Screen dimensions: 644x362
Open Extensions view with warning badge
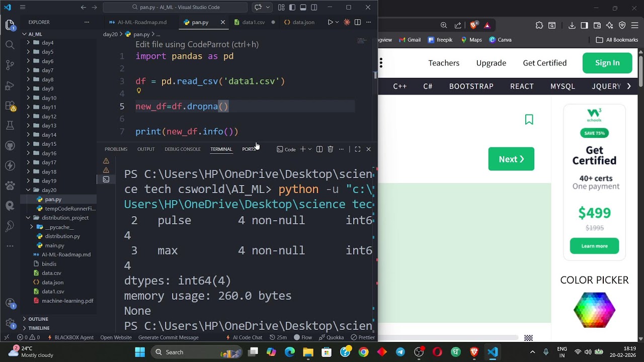[10, 106]
